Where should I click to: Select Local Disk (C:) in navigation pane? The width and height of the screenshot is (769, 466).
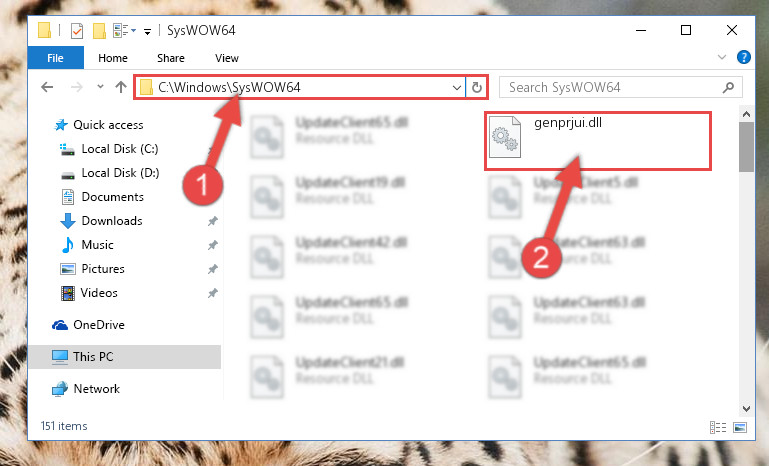pyautogui.click(x=120, y=149)
